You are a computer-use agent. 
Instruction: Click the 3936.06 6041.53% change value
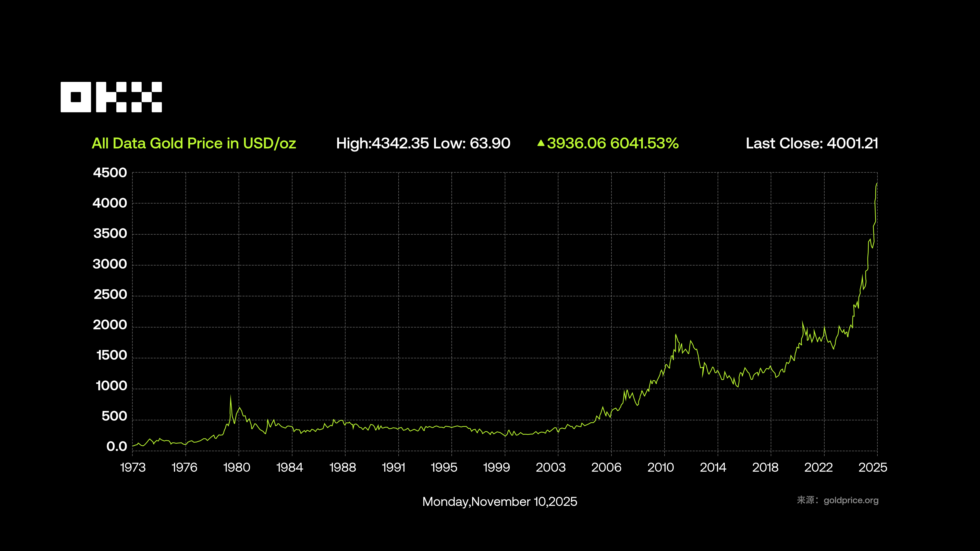(x=612, y=143)
